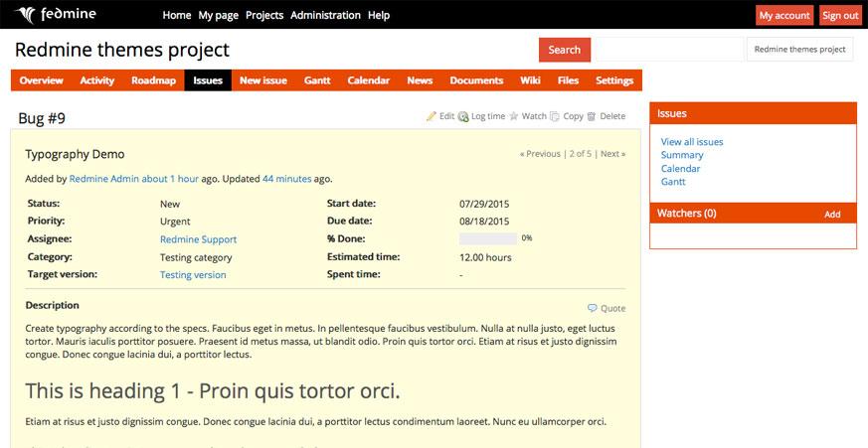This screenshot has height=448, width=868.
Task: Switch to the Activity tab
Action: tap(96, 80)
